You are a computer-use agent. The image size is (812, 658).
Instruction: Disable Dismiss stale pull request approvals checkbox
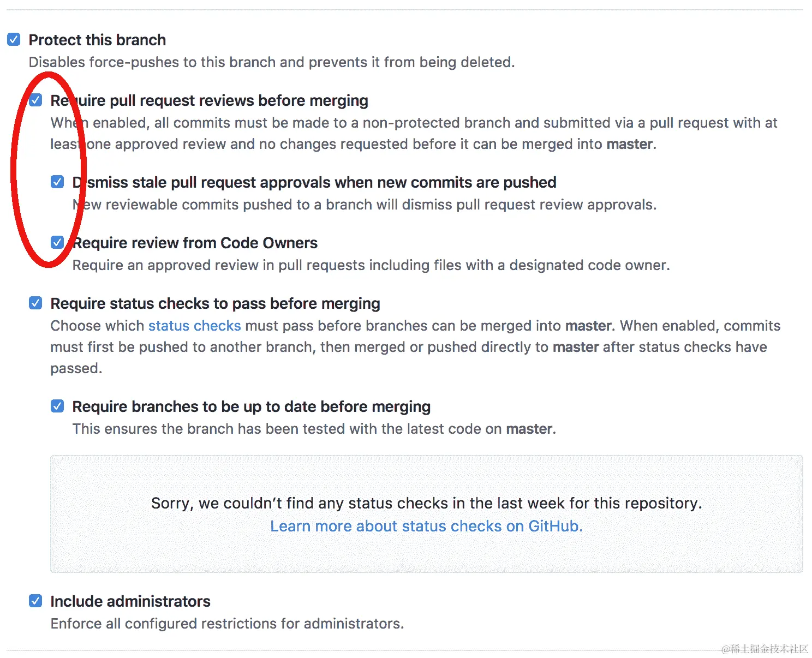click(57, 182)
